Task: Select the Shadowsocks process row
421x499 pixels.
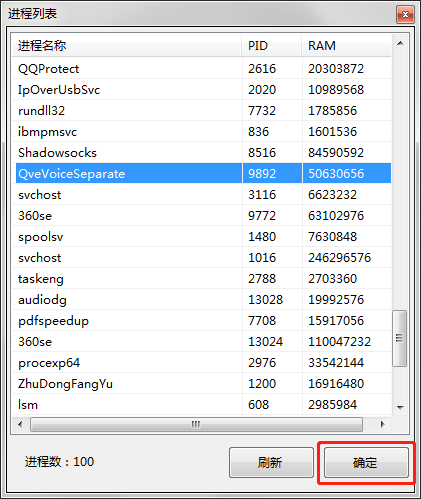Action: tap(202, 153)
